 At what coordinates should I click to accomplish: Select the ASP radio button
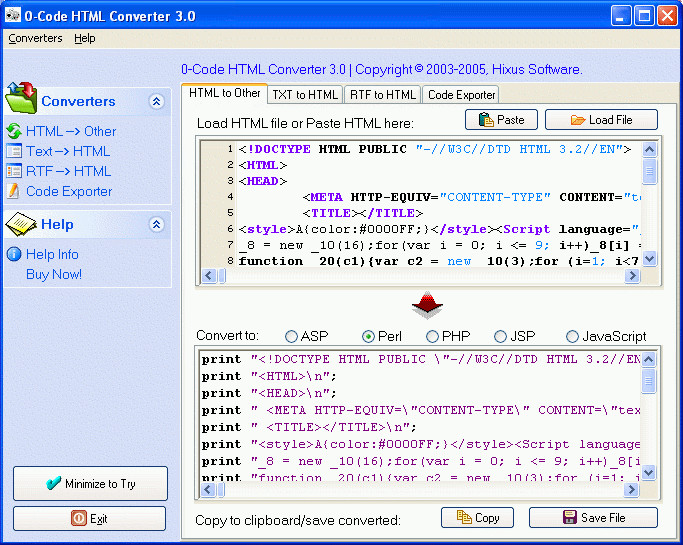pyautogui.click(x=291, y=336)
